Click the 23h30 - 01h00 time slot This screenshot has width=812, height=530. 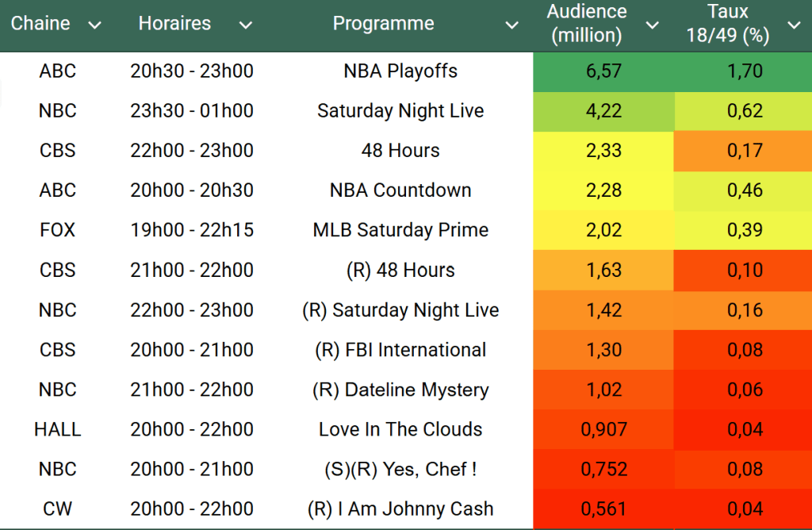coord(192,111)
